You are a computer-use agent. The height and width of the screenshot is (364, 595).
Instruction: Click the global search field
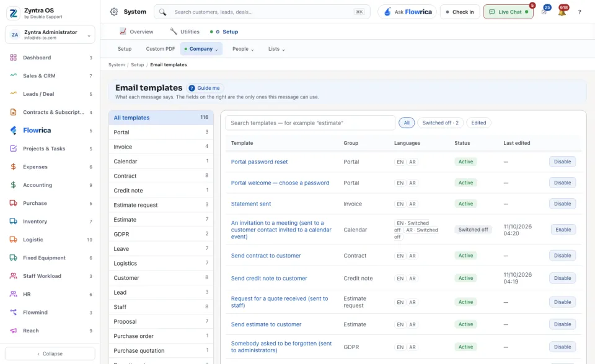click(x=262, y=12)
